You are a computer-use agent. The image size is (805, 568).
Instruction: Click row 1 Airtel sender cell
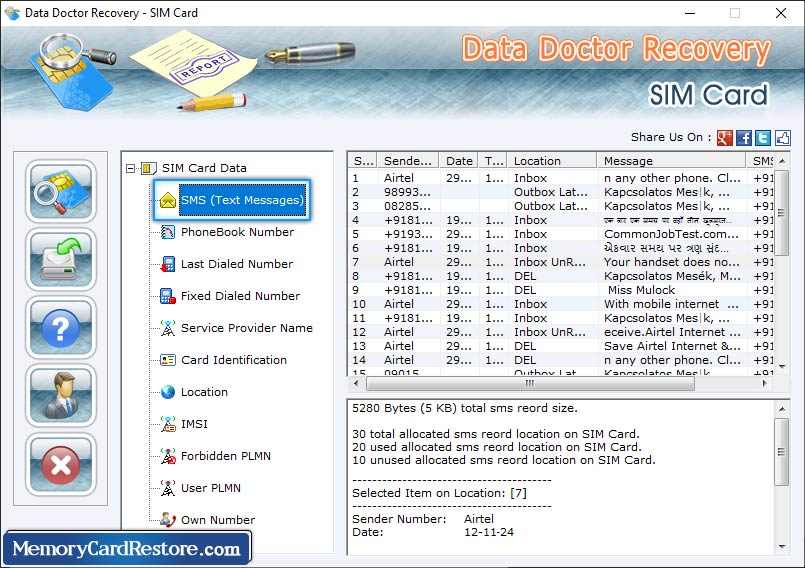click(398, 178)
